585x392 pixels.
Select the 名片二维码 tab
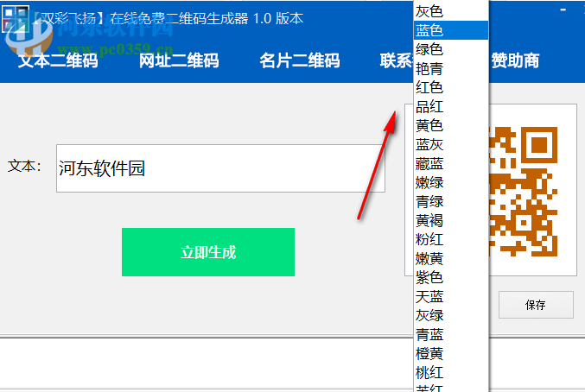click(300, 60)
